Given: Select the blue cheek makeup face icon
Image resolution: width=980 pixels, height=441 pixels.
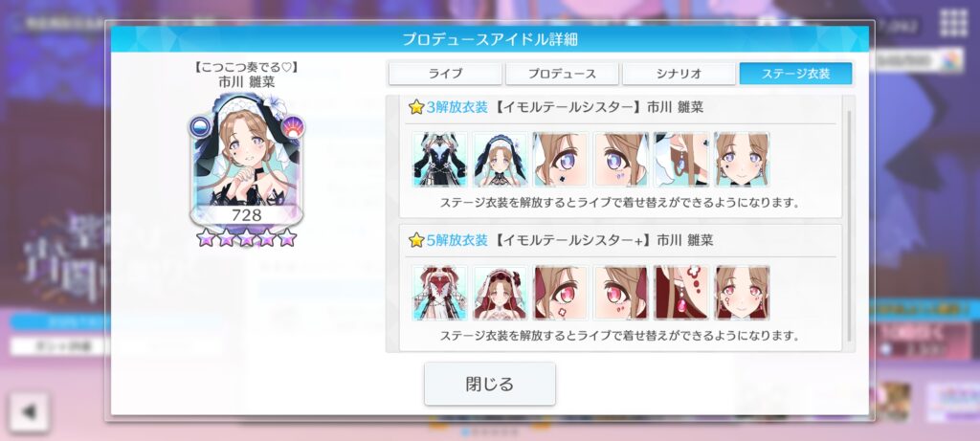Looking at the screenshot, I should (621, 160).
